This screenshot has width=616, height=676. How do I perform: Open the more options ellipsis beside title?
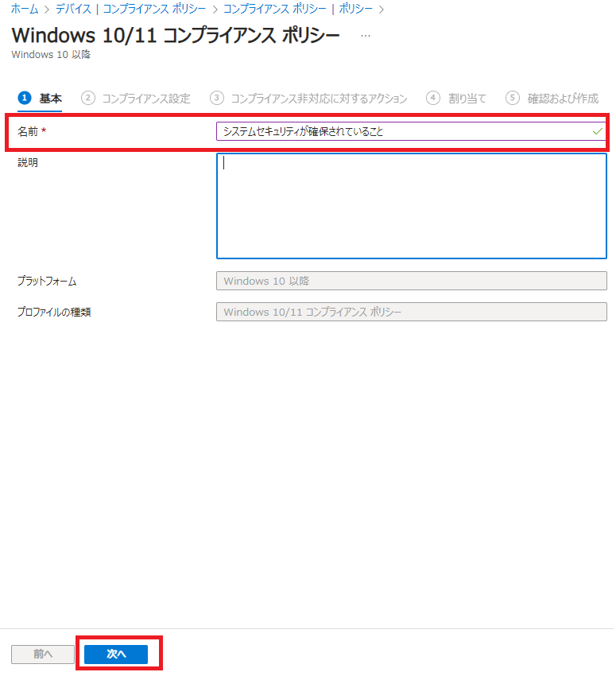coord(365,36)
